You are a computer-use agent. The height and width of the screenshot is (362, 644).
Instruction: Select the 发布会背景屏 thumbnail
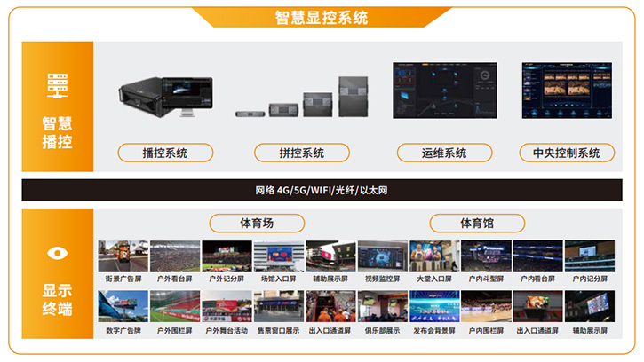pyautogui.click(x=433, y=306)
